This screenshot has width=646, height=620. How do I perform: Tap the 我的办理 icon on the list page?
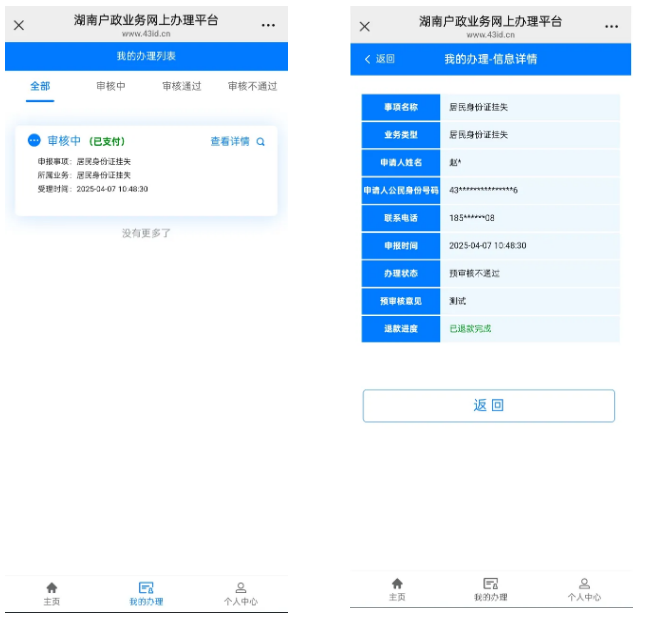[146, 588]
